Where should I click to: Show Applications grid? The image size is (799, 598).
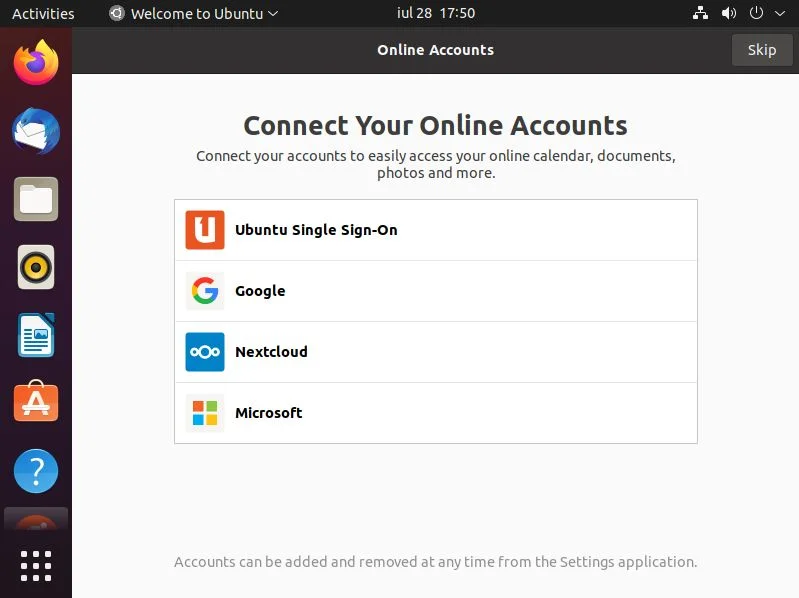coord(36,565)
